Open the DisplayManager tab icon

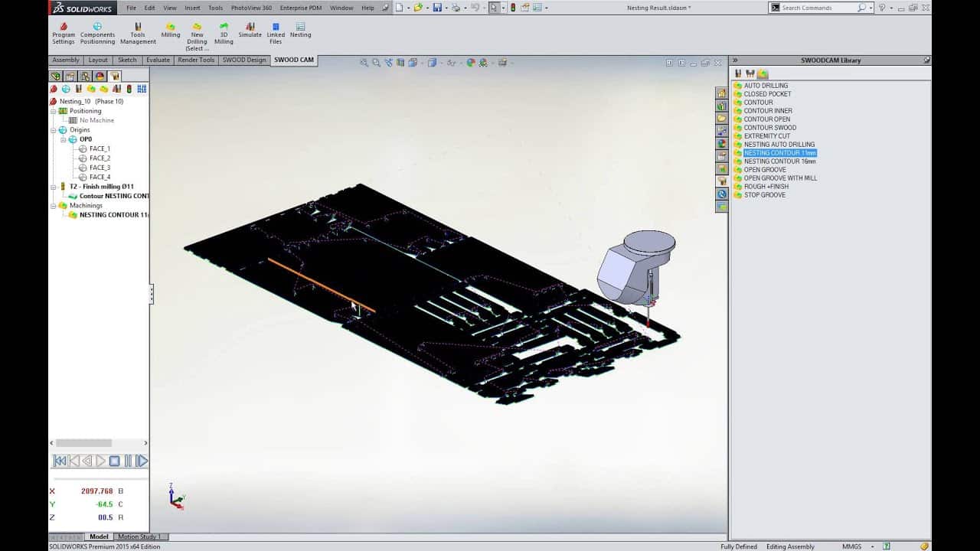click(x=100, y=76)
